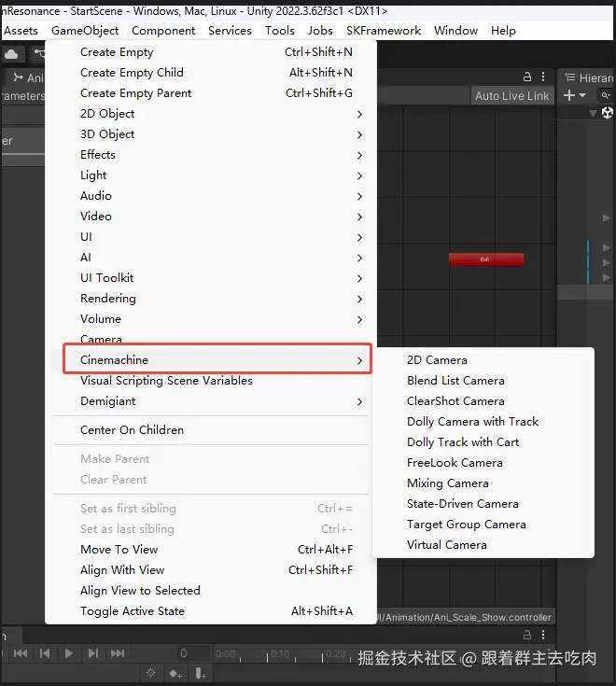Choose State-Driven Camera
616x686 pixels.
pos(483,504)
